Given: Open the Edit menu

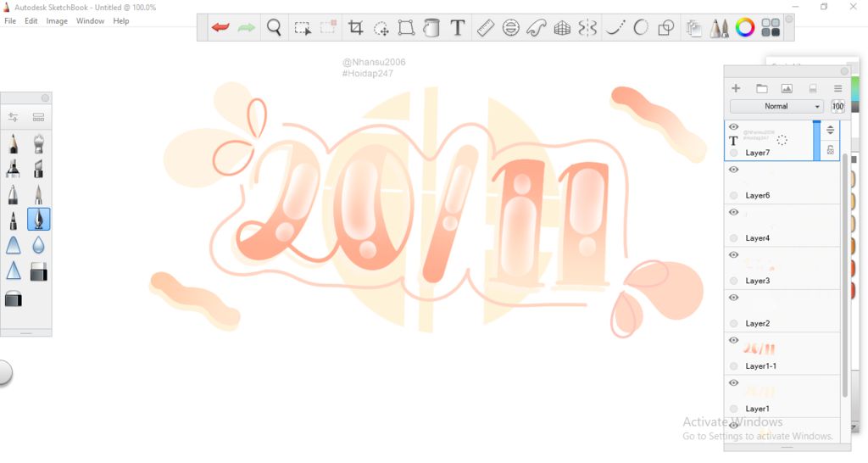Looking at the screenshot, I should point(31,21).
